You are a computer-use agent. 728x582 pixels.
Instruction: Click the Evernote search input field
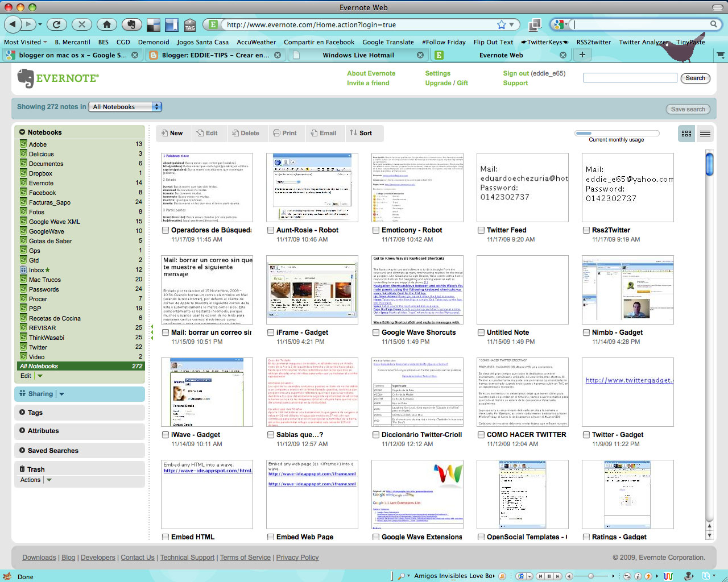click(x=630, y=78)
